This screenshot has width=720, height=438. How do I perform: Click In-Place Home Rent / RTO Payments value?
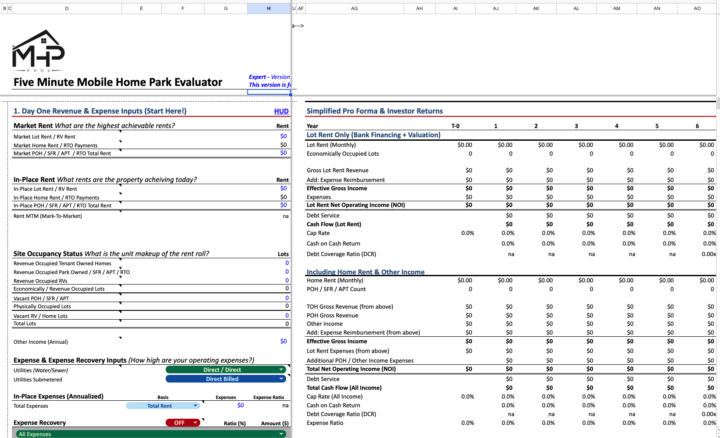[283, 197]
